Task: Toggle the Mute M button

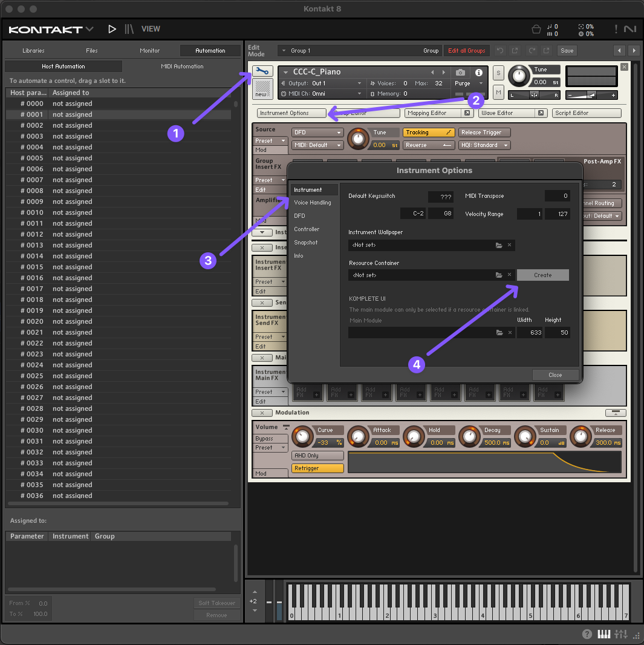Action: tap(498, 92)
